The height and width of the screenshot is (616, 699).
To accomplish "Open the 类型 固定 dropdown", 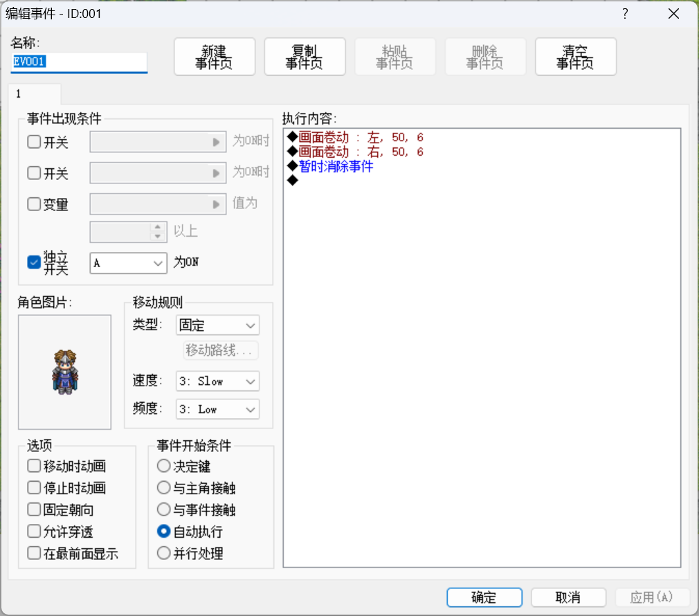I will (217, 325).
